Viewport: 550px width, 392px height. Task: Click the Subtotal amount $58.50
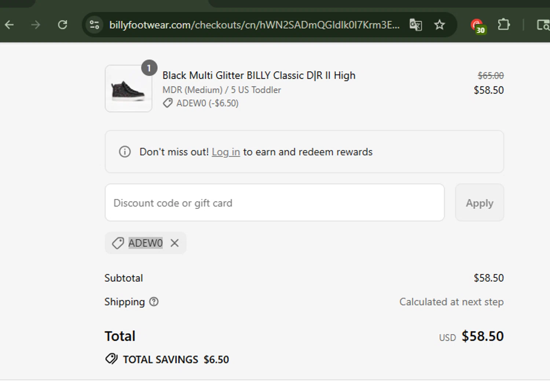[488, 278]
